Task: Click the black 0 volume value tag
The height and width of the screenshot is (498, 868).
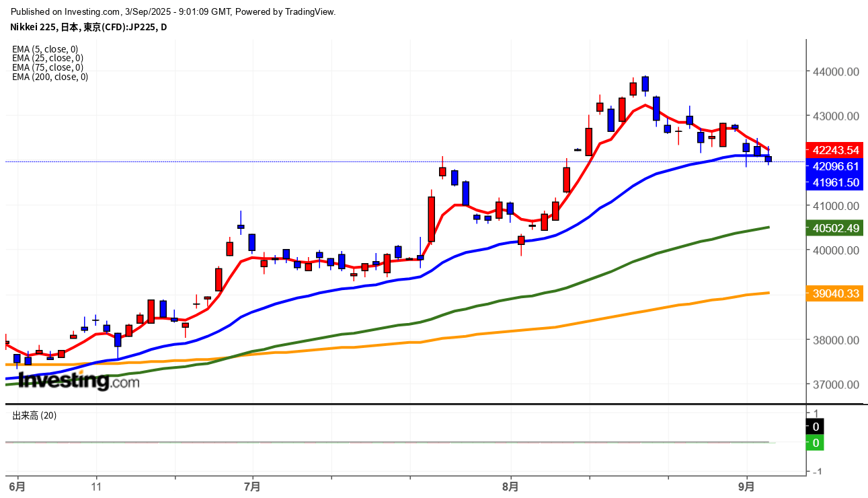Action: (x=816, y=427)
